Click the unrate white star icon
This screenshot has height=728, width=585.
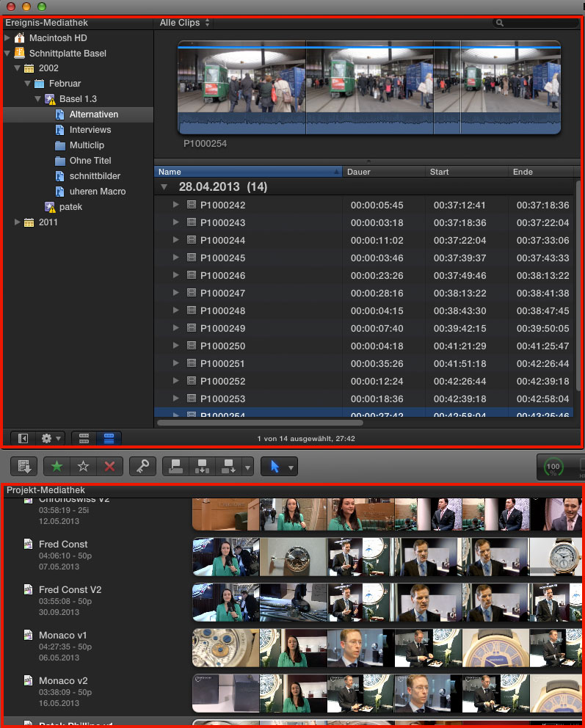point(83,466)
